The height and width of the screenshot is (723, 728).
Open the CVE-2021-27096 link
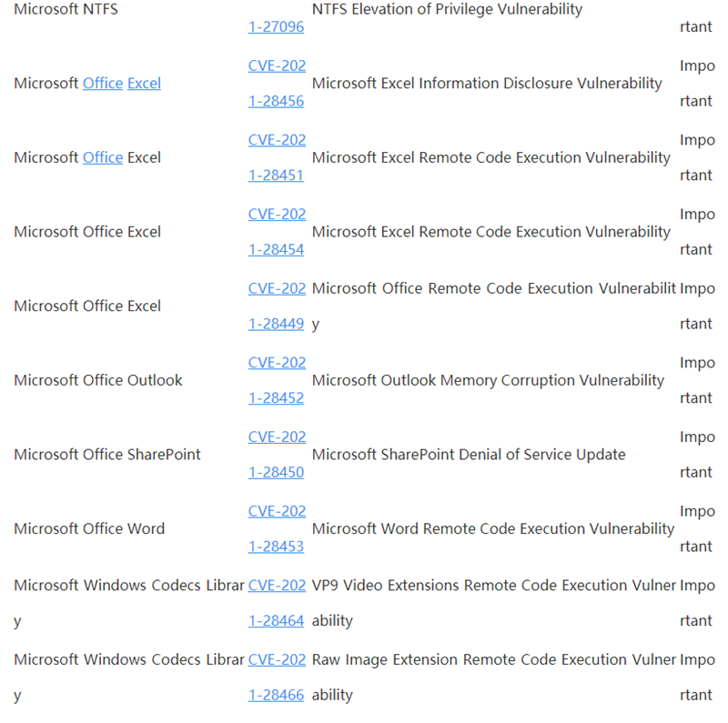click(x=276, y=26)
